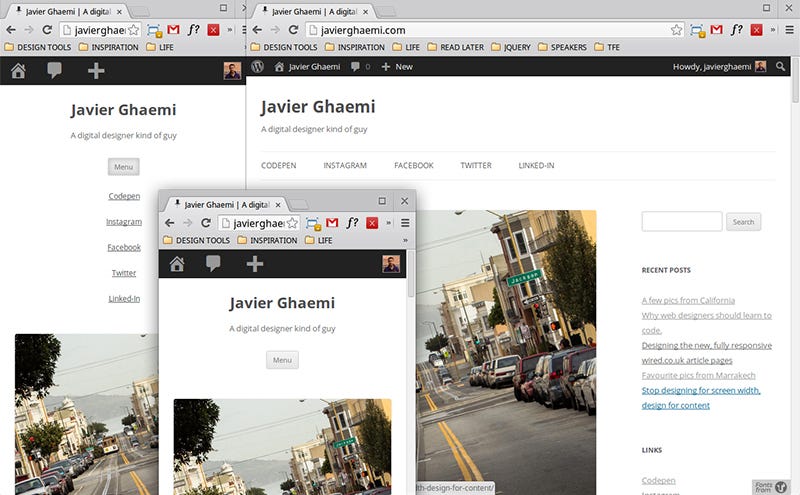Click the screen capture extension icon in the right window
Screen dimensions: 800x495
(697, 31)
